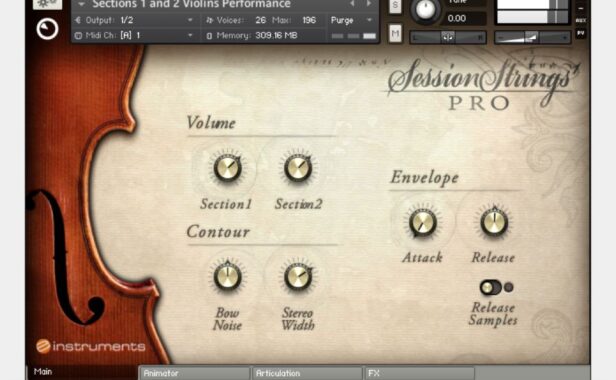This screenshot has width=616, height=380.
Task: Open the instrument options gear icon
Action: [47, 4]
